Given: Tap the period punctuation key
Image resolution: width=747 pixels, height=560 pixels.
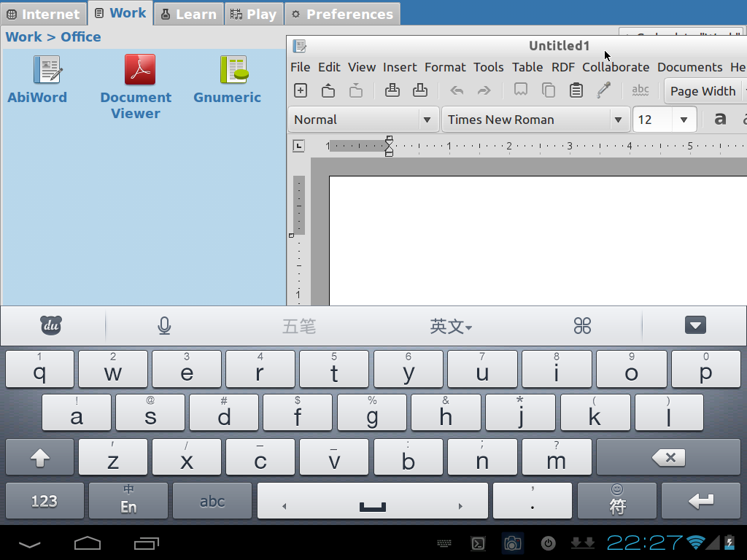Looking at the screenshot, I should (x=533, y=500).
